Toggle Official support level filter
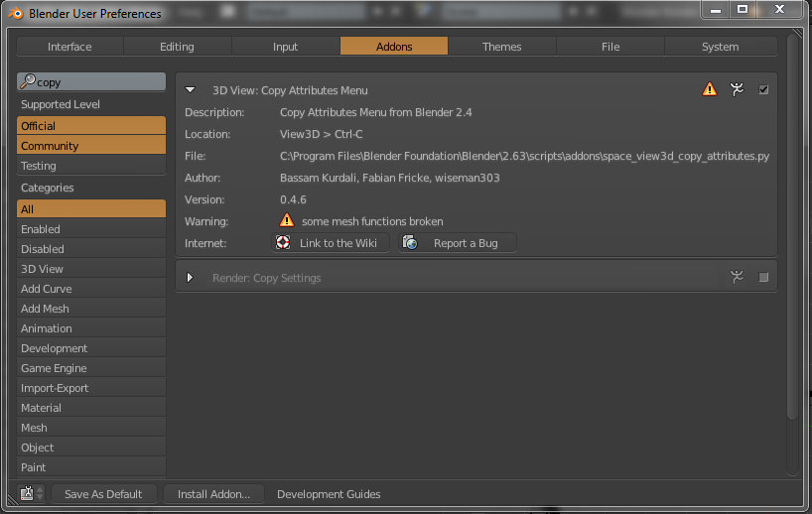The height and width of the screenshot is (514, 812). point(91,126)
